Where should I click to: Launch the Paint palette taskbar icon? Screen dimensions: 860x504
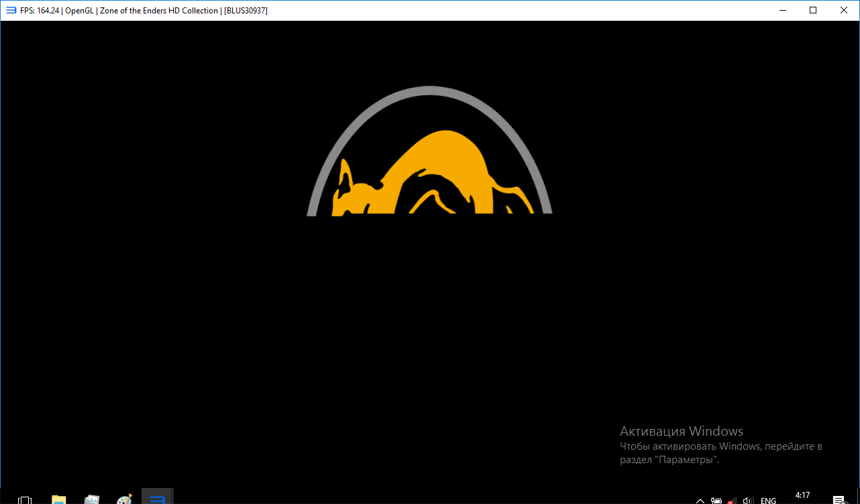pyautogui.click(x=125, y=499)
